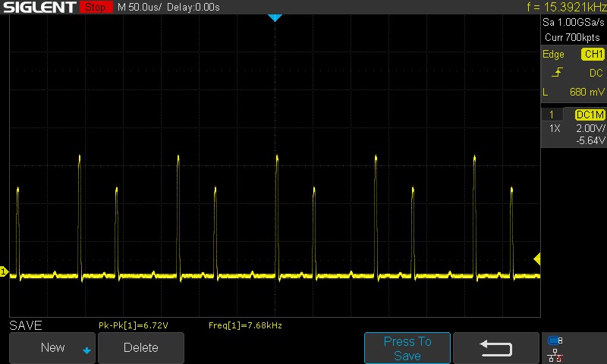Click the channel 1 number badge
Screen dimensions: 607x364
coord(552,115)
